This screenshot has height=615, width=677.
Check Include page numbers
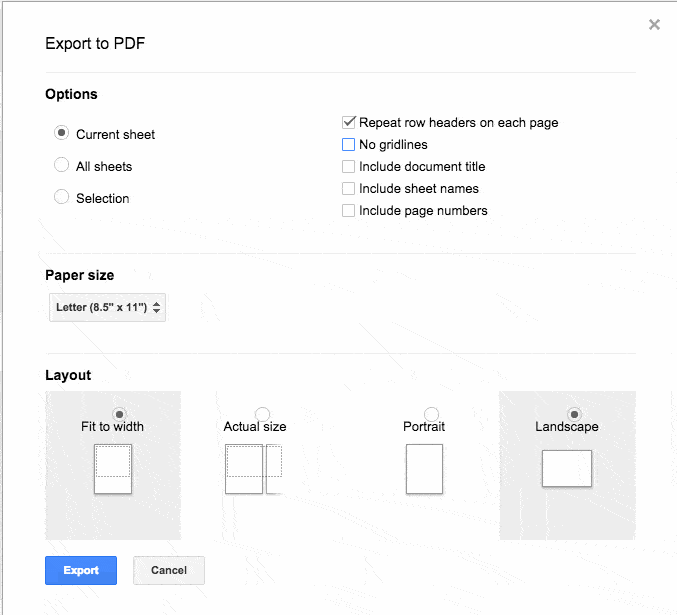coord(348,210)
